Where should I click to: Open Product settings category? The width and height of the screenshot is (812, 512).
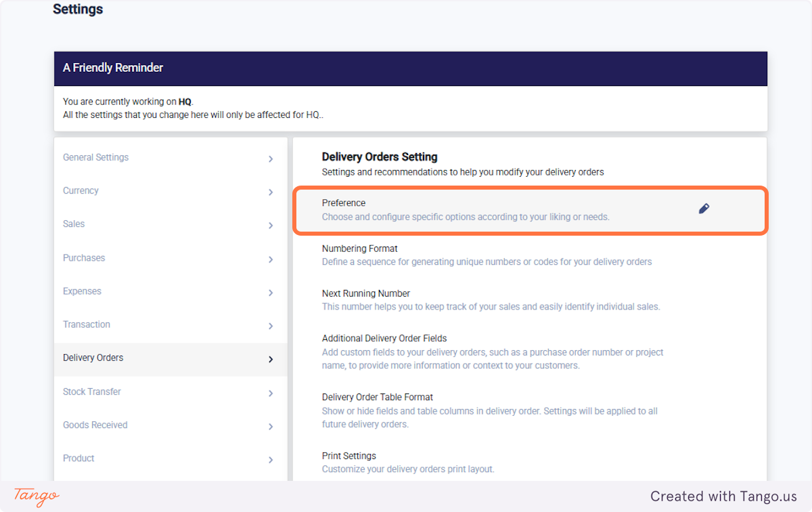coord(171,458)
